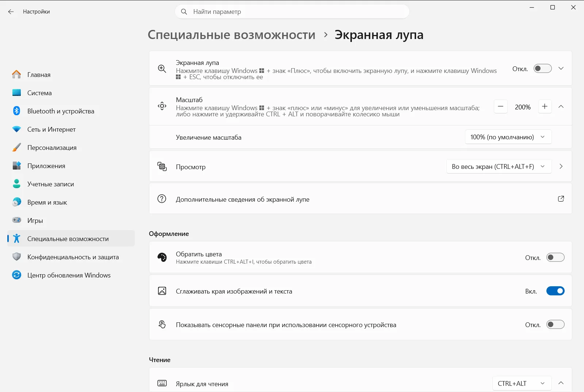Click the Учетные записи person icon
The height and width of the screenshot is (392, 584).
tap(16, 184)
